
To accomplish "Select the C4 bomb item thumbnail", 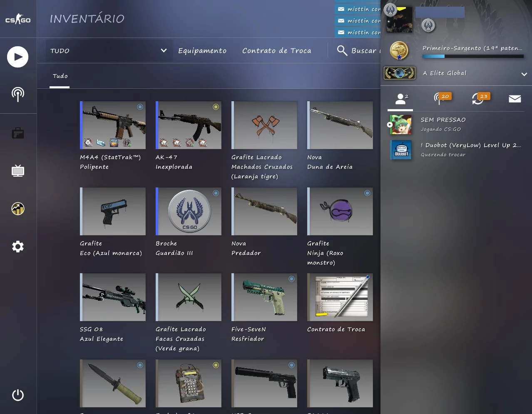I will [189, 383].
